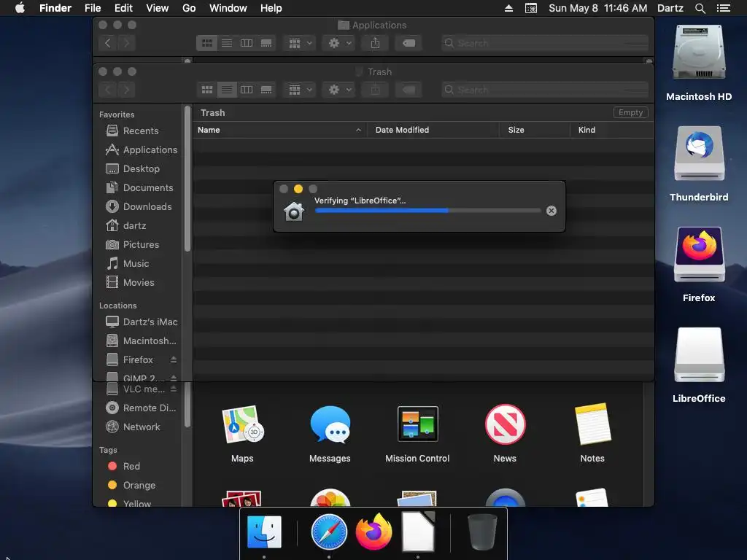Open Applications in the sidebar
Screen dimensions: 747x560
click(x=141, y=149)
